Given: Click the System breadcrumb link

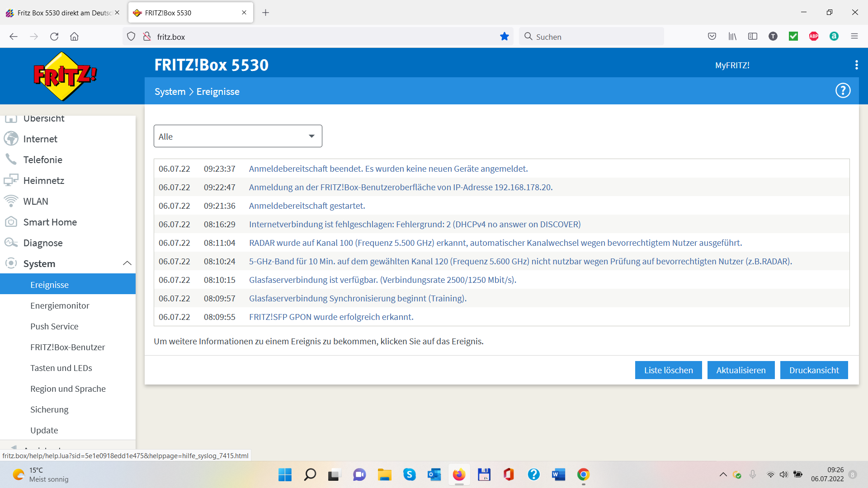Looking at the screenshot, I should click(x=170, y=91).
